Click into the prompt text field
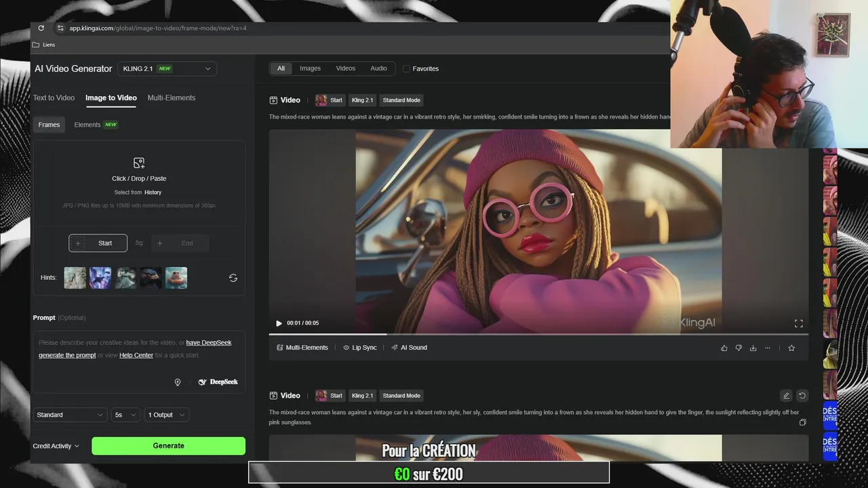Viewport: 868px width, 488px height. coord(139,362)
